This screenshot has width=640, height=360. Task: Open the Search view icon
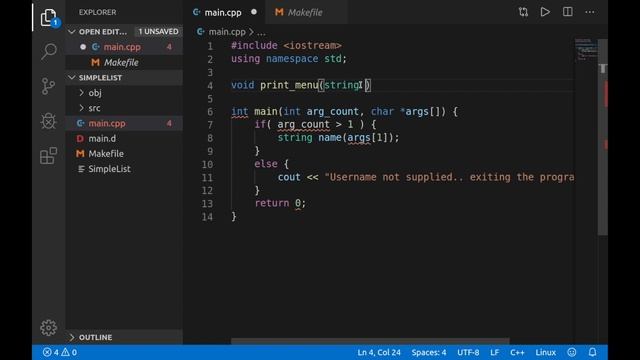(x=49, y=51)
